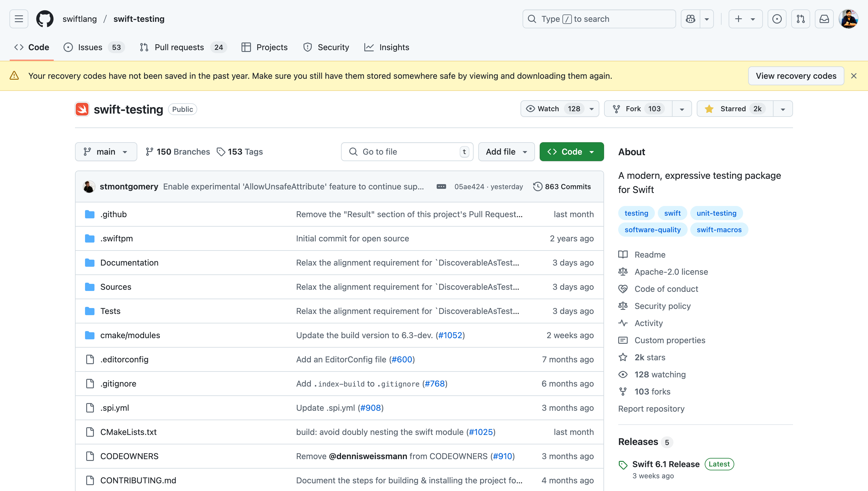Open the user profile avatar menu
The height and width of the screenshot is (491, 868).
(x=848, y=19)
